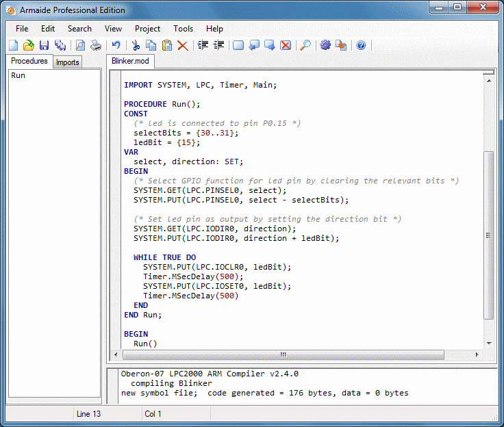
Task: Open the Tools menu
Action: tap(183, 29)
